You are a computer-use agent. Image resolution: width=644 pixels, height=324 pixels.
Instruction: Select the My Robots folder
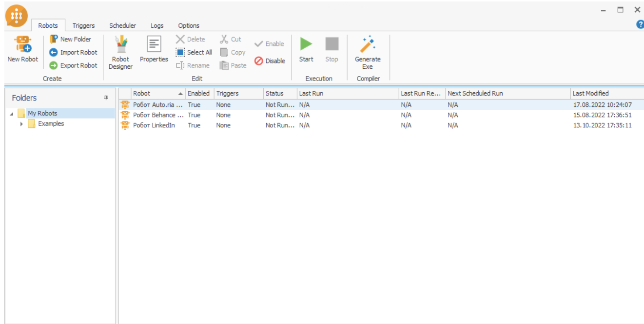42,113
